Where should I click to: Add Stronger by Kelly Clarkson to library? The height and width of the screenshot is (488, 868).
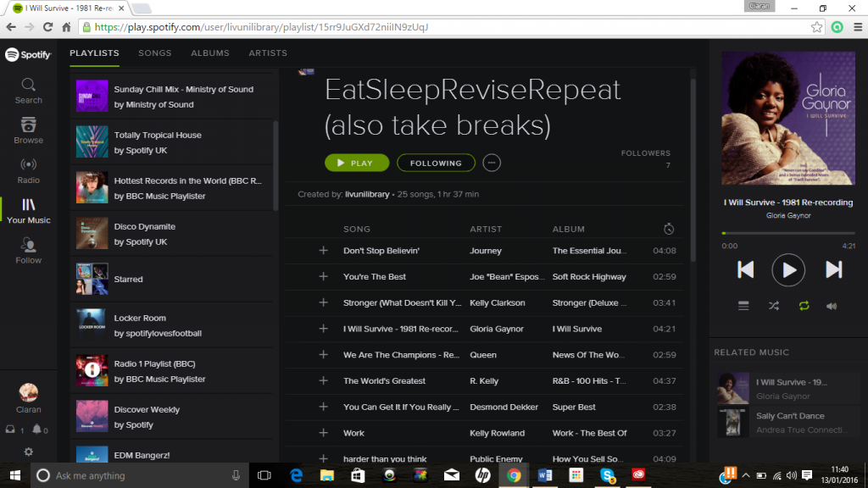[x=323, y=302]
